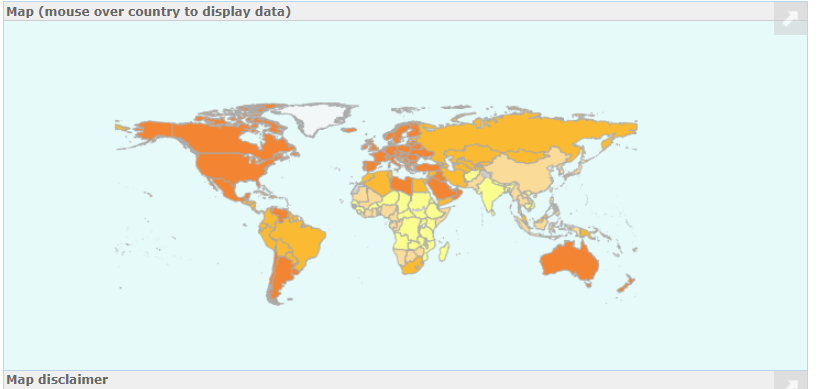Click Libya on the world map
The height and width of the screenshot is (389, 824).
tap(401, 185)
